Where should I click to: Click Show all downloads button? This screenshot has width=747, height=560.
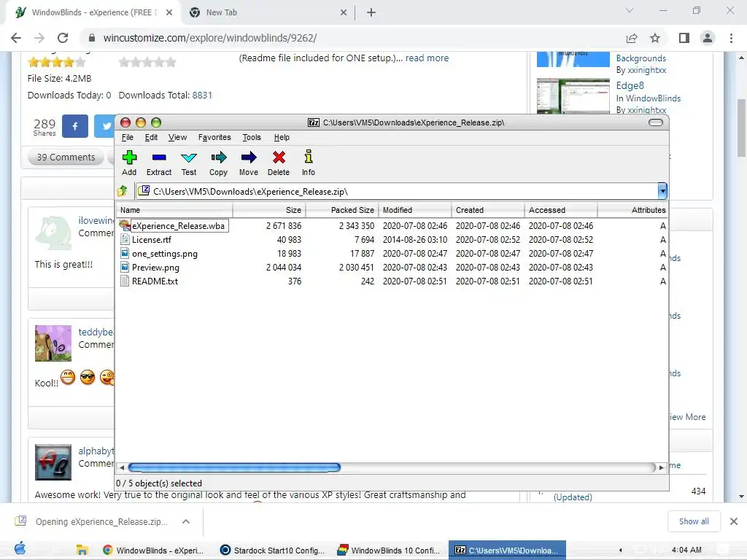pos(694,521)
